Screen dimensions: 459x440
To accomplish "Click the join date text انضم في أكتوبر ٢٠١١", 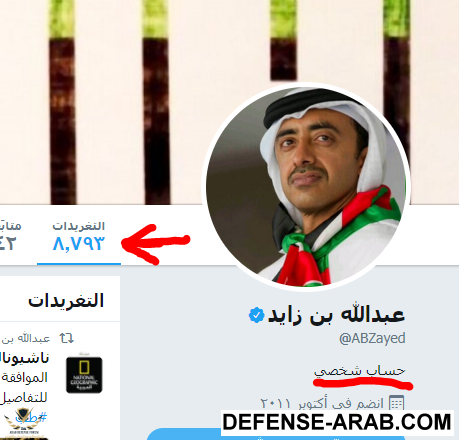I will [x=322, y=403].
